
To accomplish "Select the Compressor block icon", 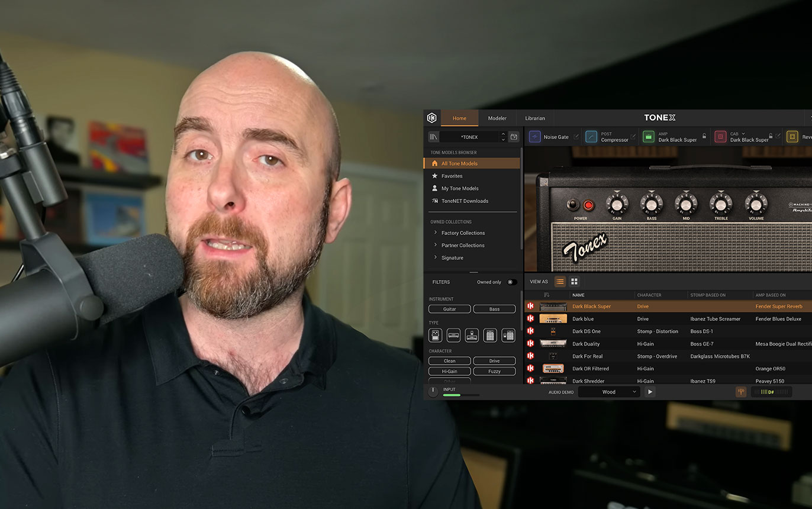I will tap(591, 137).
